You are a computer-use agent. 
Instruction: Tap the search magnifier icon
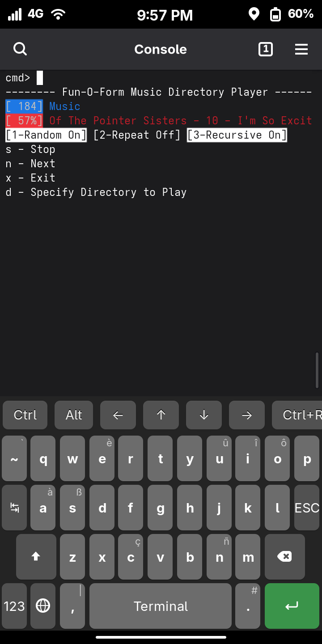[20, 49]
